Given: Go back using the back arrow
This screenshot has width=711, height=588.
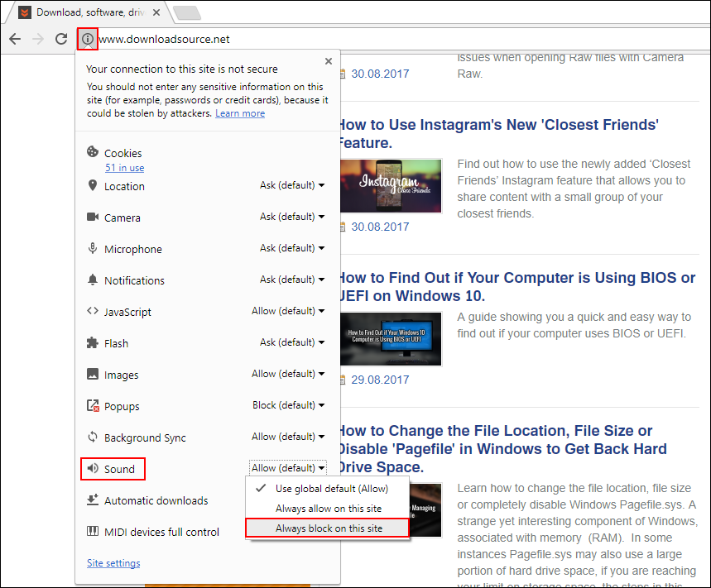Looking at the screenshot, I should (x=15, y=39).
